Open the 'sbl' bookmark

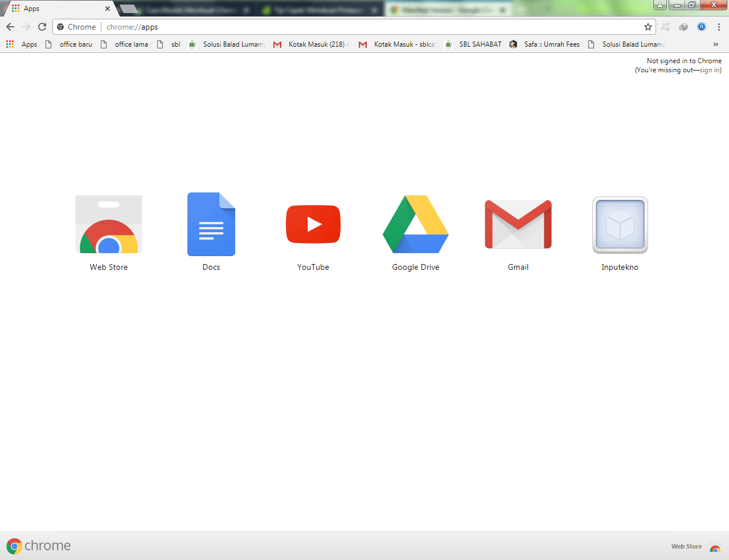click(x=169, y=44)
